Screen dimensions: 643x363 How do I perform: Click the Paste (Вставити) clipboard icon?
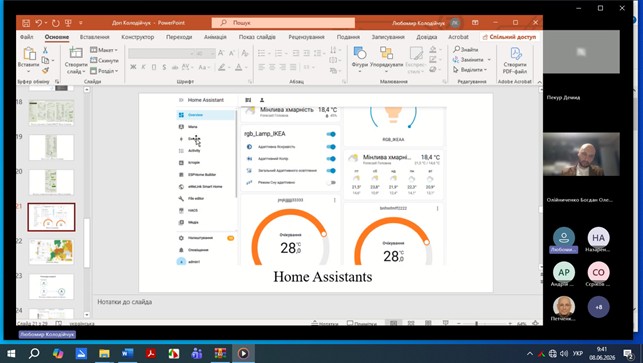(29, 53)
